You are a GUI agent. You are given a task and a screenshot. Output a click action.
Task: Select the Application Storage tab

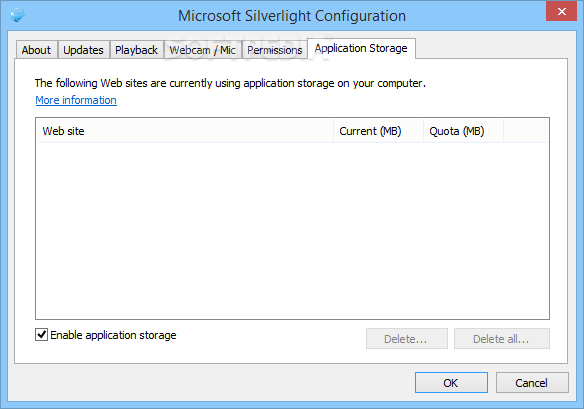click(361, 48)
